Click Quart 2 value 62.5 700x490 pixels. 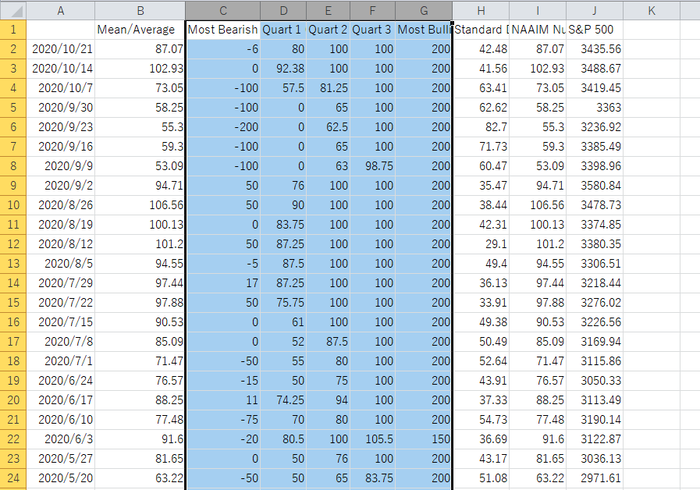(328, 127)
